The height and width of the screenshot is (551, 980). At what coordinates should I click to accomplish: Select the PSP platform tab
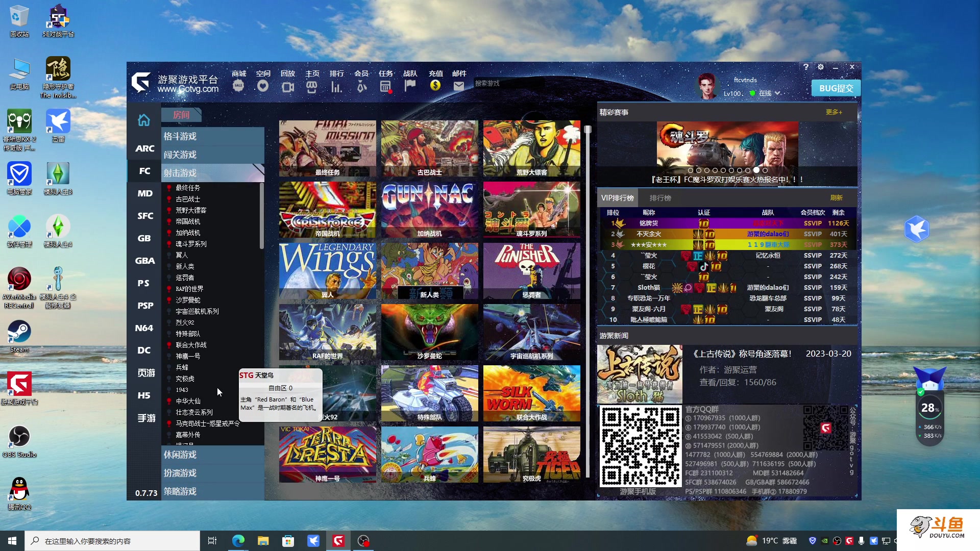[x=144, y=306]
